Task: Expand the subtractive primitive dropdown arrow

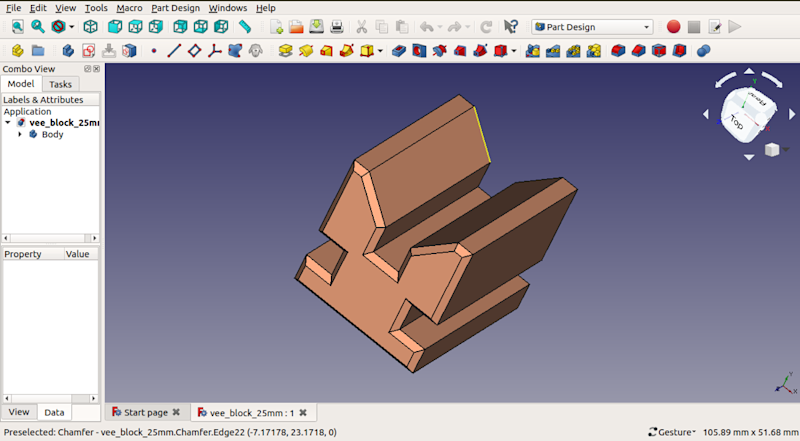Action: pos(514,51)
